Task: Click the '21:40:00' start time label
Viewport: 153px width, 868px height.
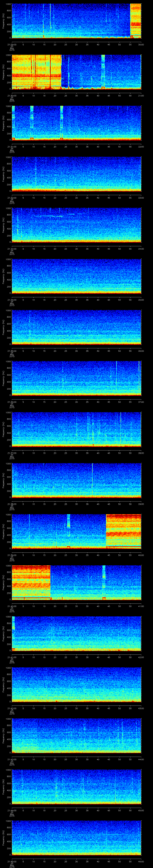Action: (x=12, y=606)
